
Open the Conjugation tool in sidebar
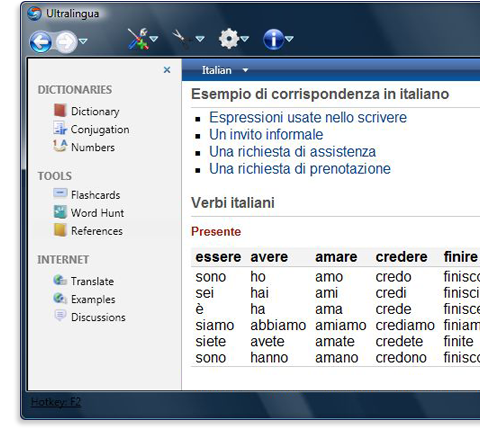(x=91, y=129)
